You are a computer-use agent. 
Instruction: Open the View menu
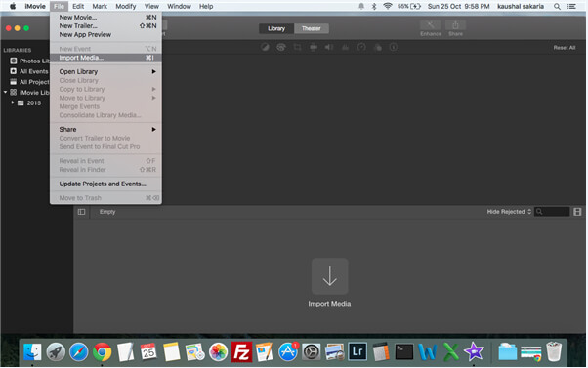pos(151,7)
